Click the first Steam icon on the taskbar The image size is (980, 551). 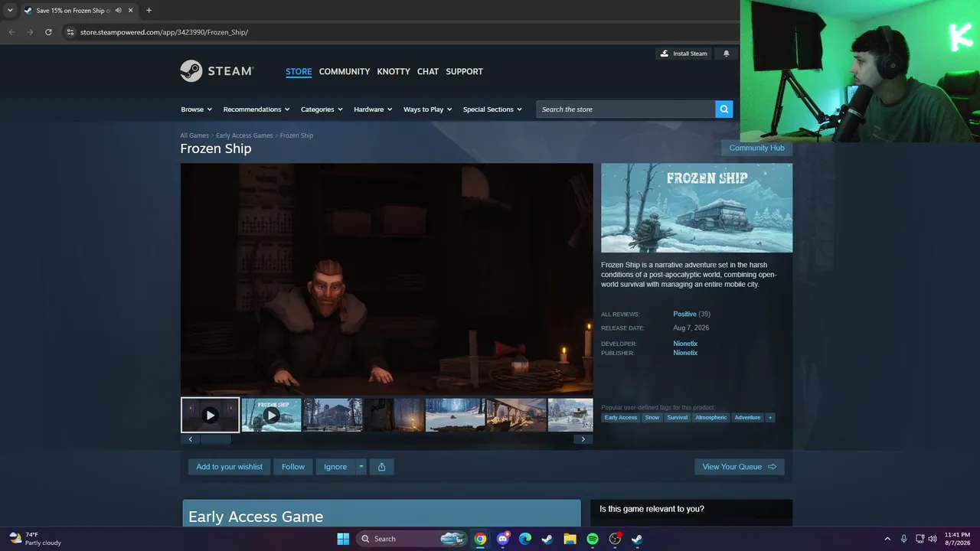(x=547, y=539)
